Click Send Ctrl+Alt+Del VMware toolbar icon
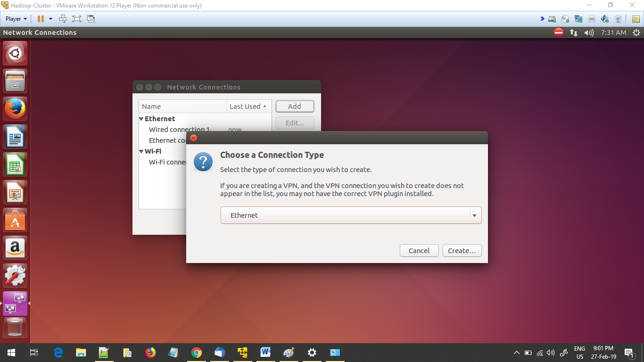 (x=63, y=19)
